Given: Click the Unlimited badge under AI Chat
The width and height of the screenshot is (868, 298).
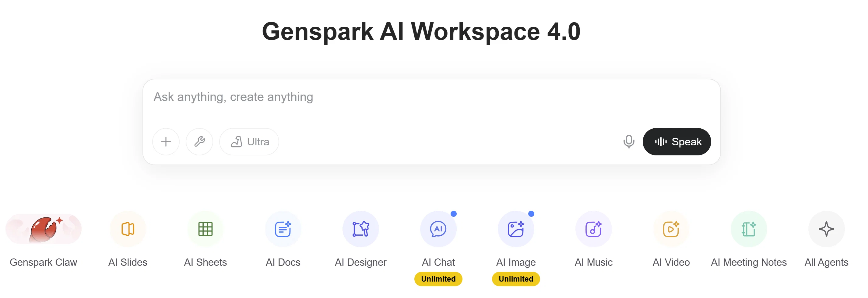Looking at the screenshot, I should [x=438, y=279].
